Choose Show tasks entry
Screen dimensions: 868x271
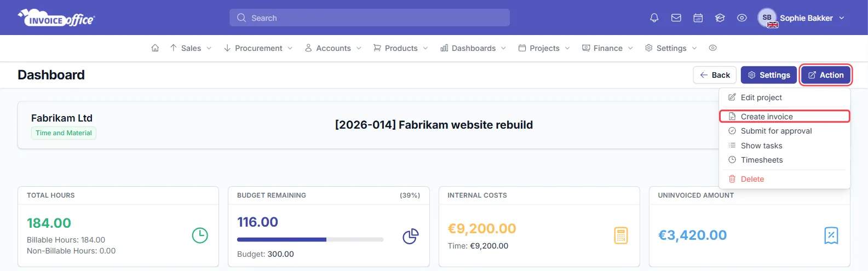[784, 146]
